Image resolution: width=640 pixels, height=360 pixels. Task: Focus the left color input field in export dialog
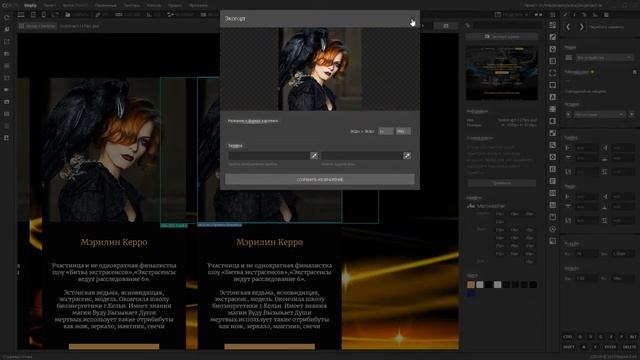pyautogui.click(x=269, y=156)
